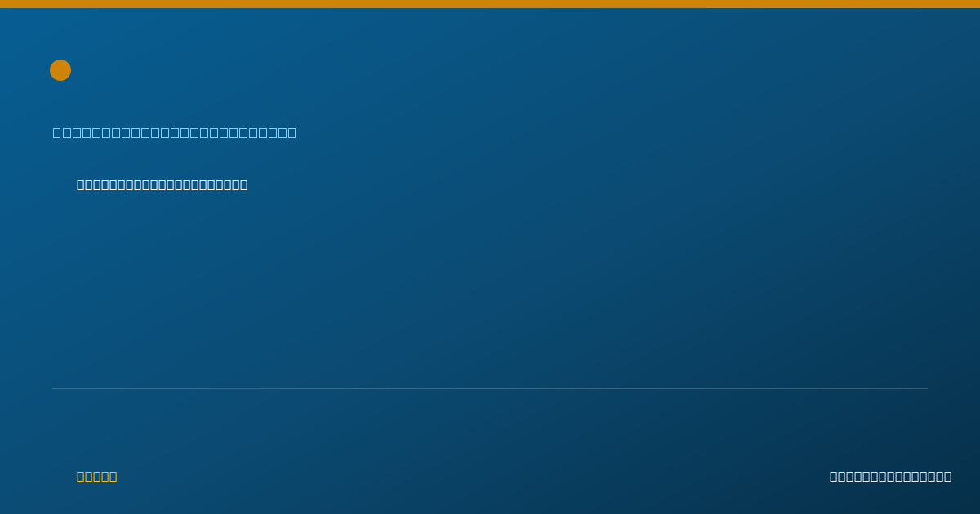The height and width of the screenshot is (514, 980).
Task: Click the white footer text at bottom right
Action: tap(891, 477)
